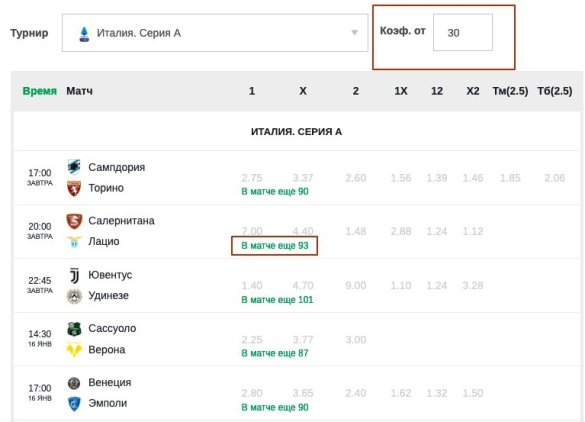Click the Verona team logo

74,350
